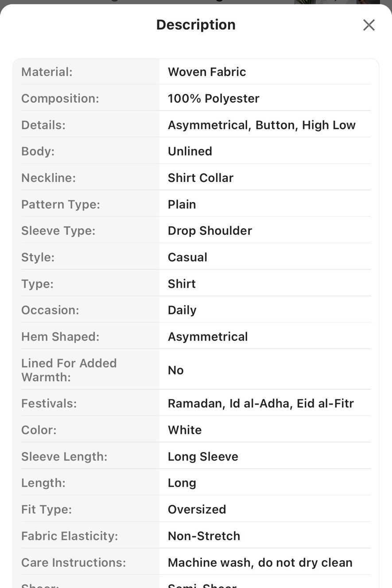Viewport: 392px width, 588px height.
Task: Select the Drop Shoulder sleeve type
Action: pyautogui.click(x=210, y=231)
